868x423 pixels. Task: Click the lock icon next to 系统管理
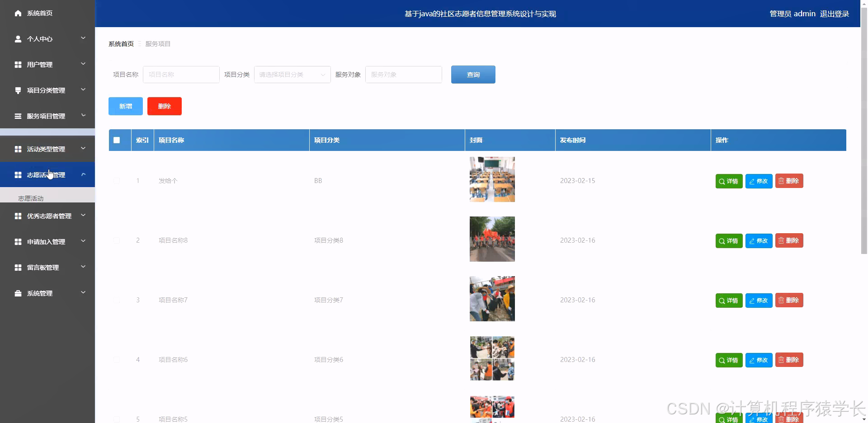(x=18, y=293)
